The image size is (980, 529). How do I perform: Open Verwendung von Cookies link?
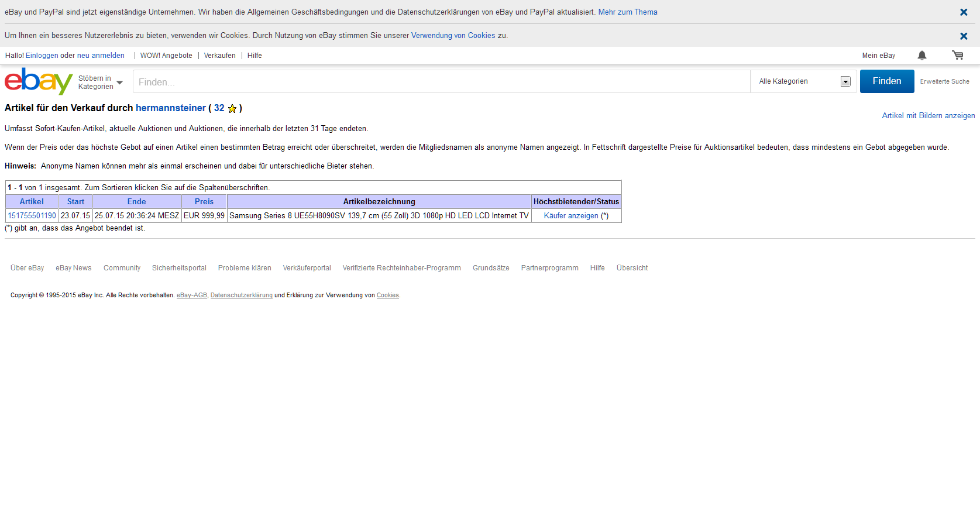pos(453,36)
